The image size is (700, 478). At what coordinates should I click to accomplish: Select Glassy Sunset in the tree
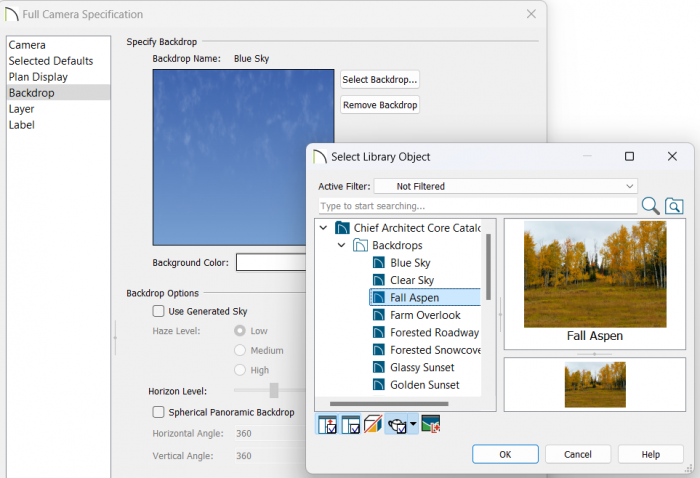[x=422, y=367]
